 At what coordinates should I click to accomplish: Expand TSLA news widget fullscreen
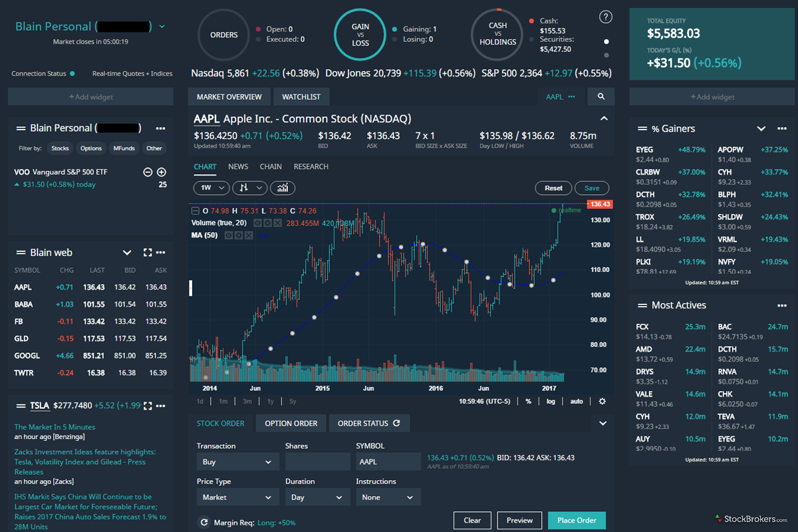(x=148, y=406)
